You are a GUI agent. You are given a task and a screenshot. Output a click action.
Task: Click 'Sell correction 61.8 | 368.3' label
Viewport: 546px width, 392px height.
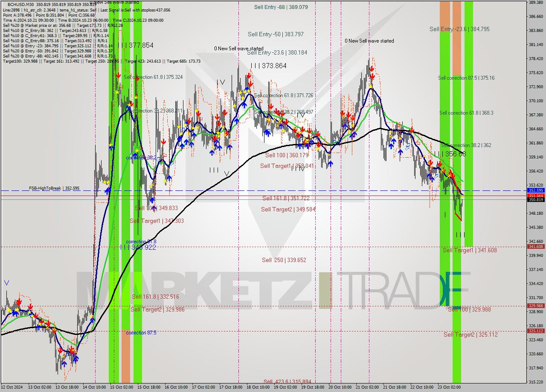[466, 113]
